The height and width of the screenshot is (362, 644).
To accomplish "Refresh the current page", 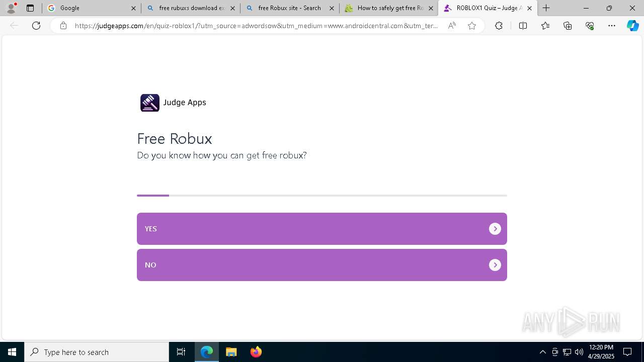I will click(x=36, y=26).
